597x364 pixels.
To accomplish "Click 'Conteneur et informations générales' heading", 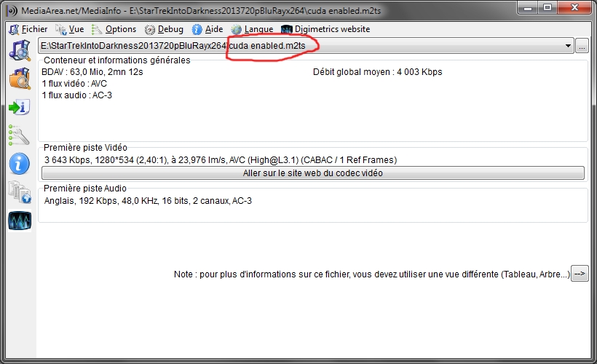I will click(x=117, y=60).
